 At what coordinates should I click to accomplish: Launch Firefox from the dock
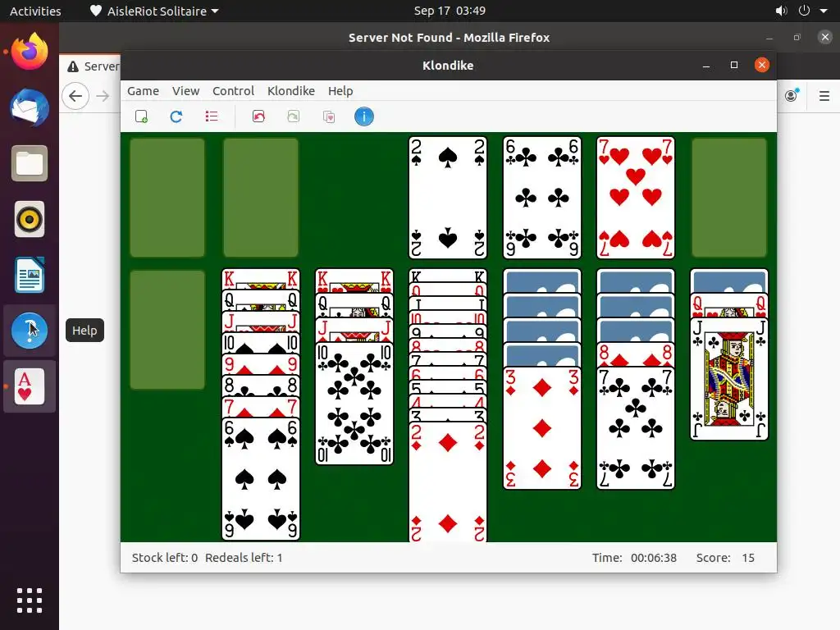point(30,52)
